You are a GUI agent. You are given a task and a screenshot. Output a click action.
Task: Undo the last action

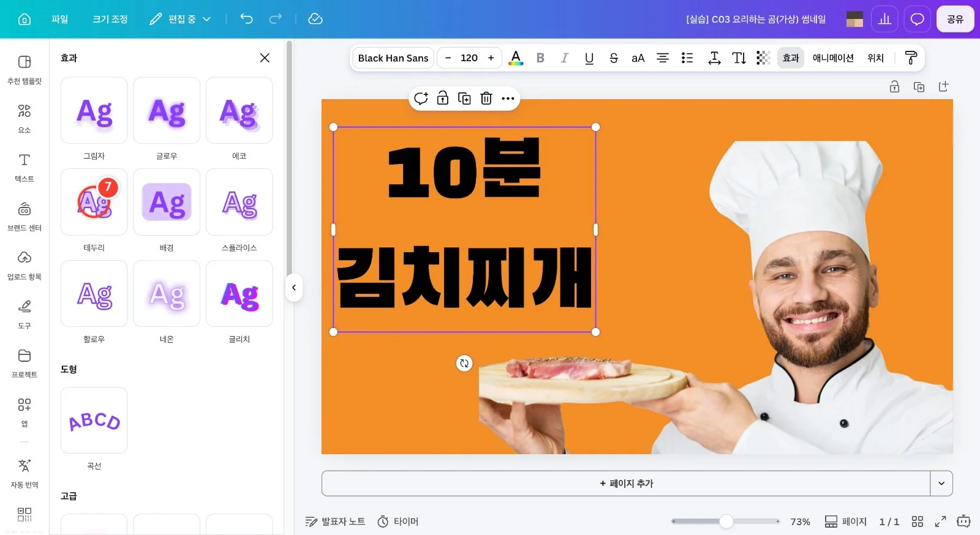(x=246, y=19)
